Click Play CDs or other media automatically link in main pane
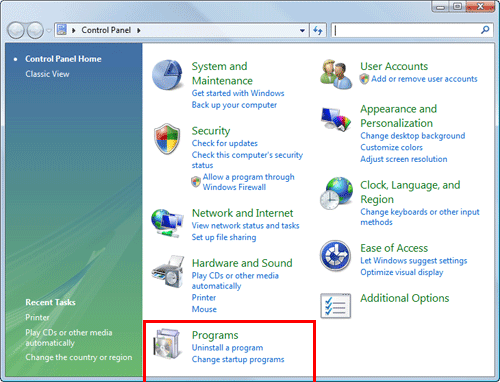The image size is (500, 382). coord(235,281)
